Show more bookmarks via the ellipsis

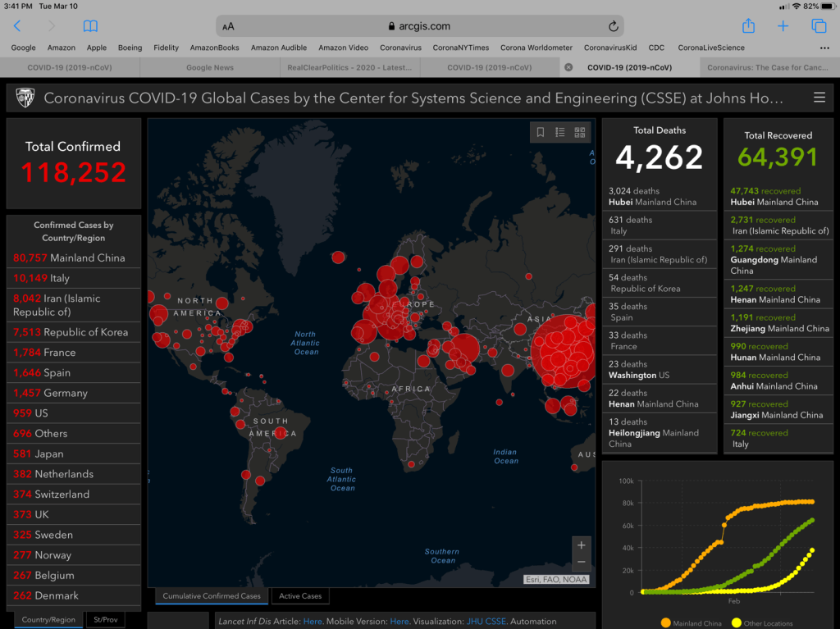[x=824, y=48]
